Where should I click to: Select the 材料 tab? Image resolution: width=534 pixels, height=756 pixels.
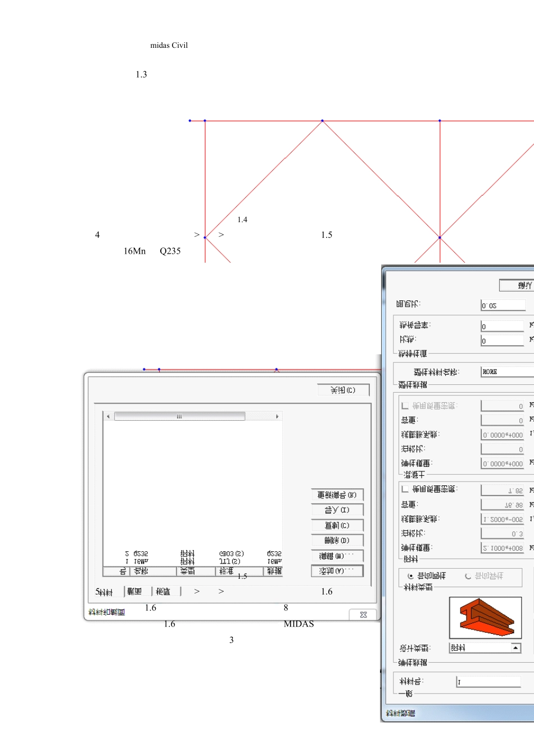click(105, 592)
